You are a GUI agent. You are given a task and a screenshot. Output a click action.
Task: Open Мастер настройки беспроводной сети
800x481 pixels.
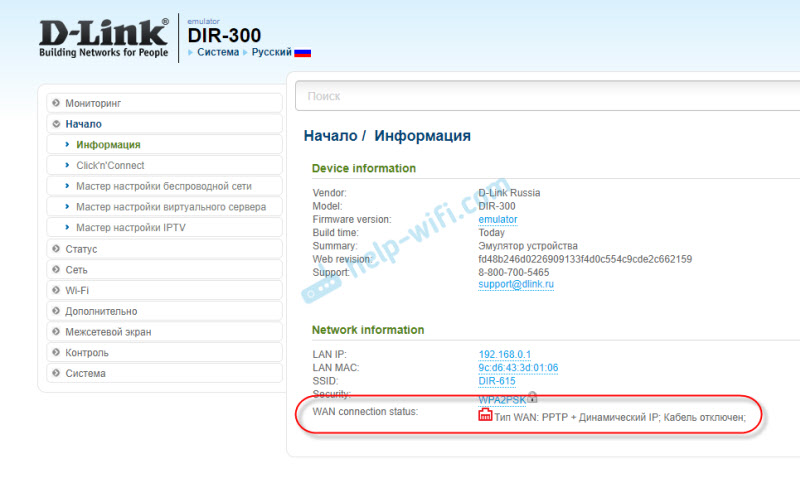[x=164, y=186]
